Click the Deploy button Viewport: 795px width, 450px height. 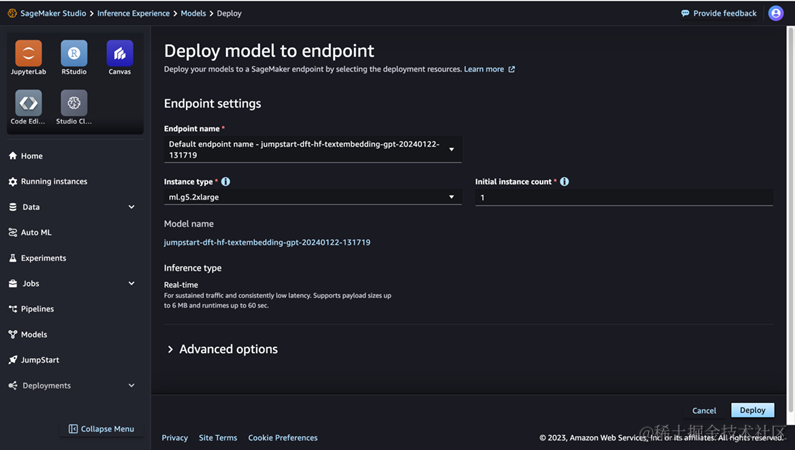tap(752, 410)
